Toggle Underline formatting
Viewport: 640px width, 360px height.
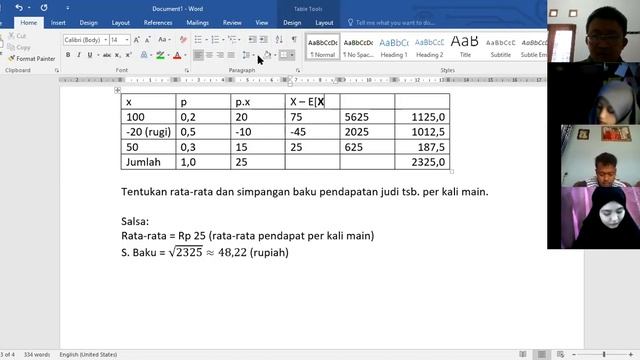click(x=90, y=55)
